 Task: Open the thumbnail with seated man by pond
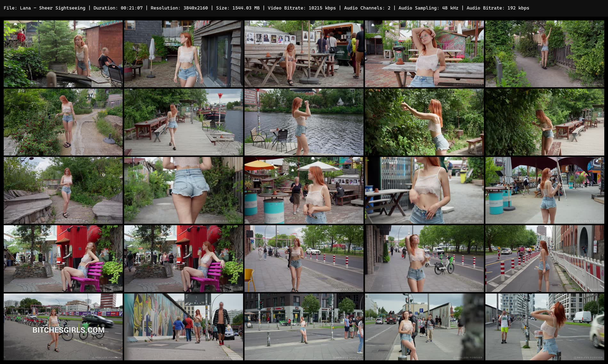[x=63, y=54]
